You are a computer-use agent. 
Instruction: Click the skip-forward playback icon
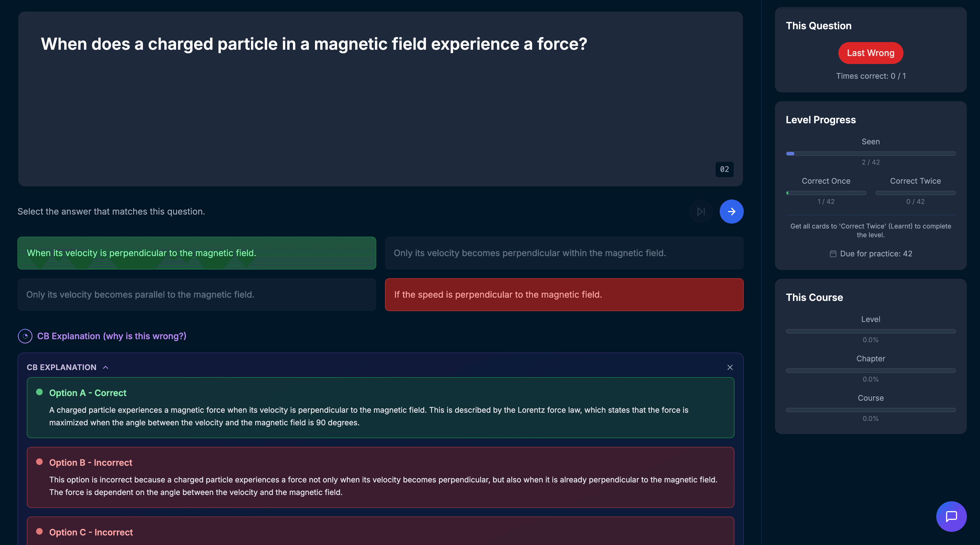click(701, 212)
